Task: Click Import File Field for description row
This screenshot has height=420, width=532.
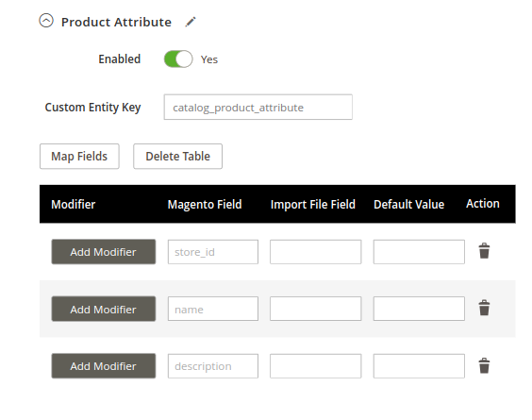Action: (x=316, y=366)
